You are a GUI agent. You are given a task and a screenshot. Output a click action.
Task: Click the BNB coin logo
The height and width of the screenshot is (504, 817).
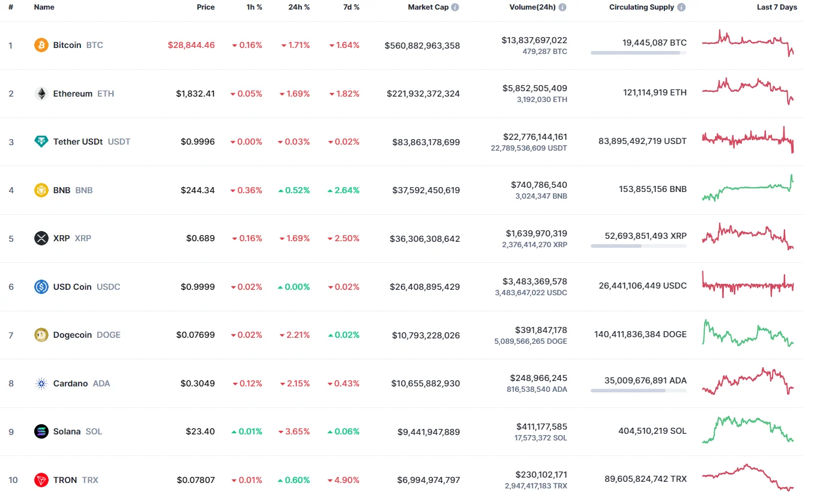tap(41, 190)
